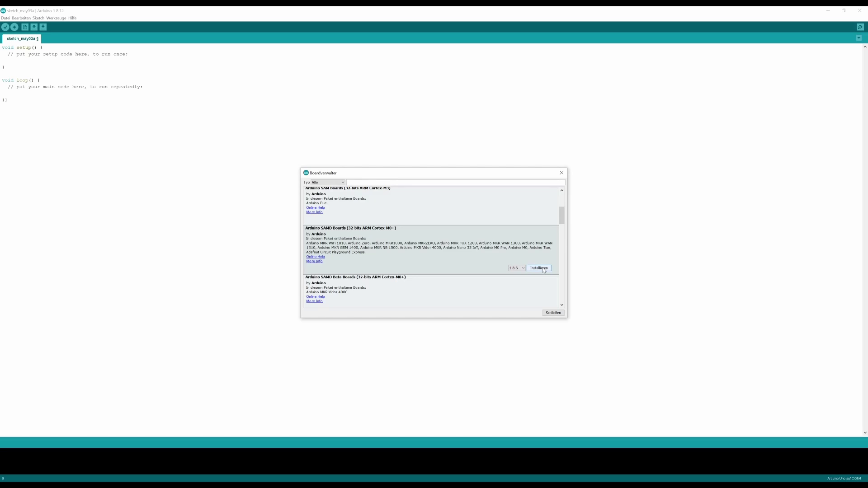This screenshot has width=868, height=488.
Task: Open Online Help link for Arduino SAMD Boards
Action: 316,257
